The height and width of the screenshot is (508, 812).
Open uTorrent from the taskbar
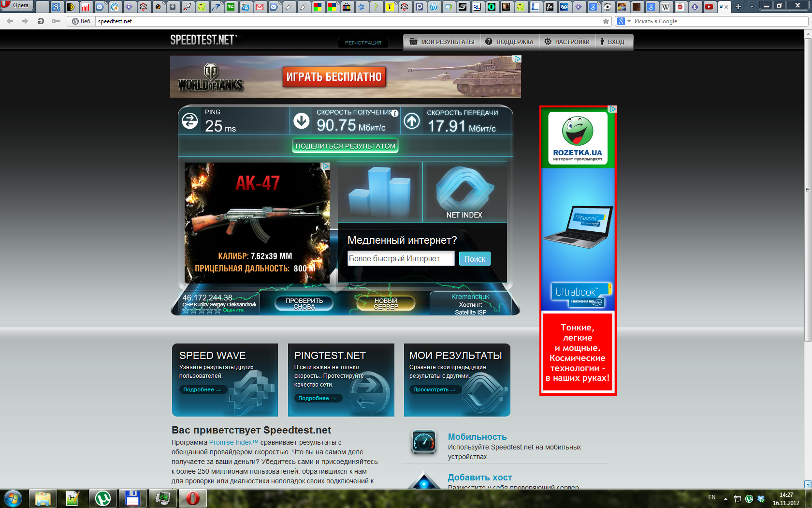(x=103, y=498)
